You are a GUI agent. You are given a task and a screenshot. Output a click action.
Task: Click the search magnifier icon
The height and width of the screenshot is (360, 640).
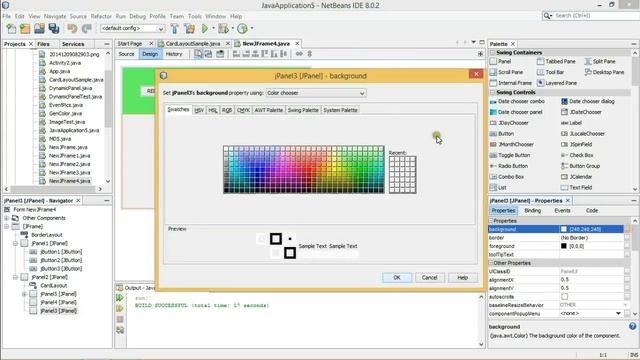tap(547, 16)
